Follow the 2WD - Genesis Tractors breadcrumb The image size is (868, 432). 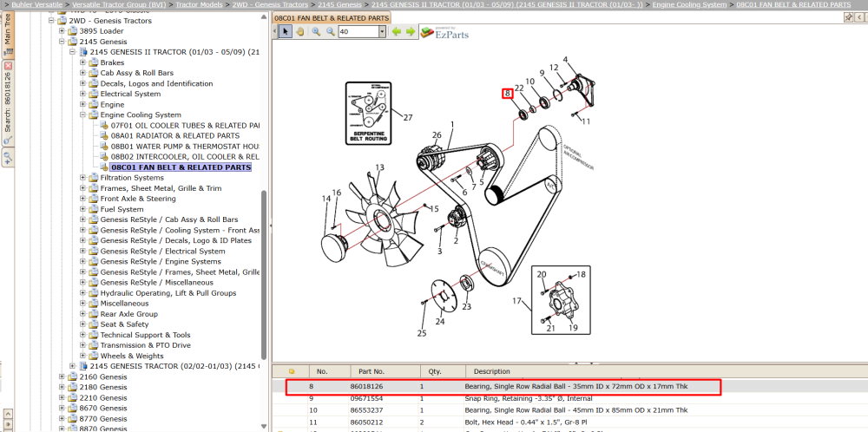270,4
